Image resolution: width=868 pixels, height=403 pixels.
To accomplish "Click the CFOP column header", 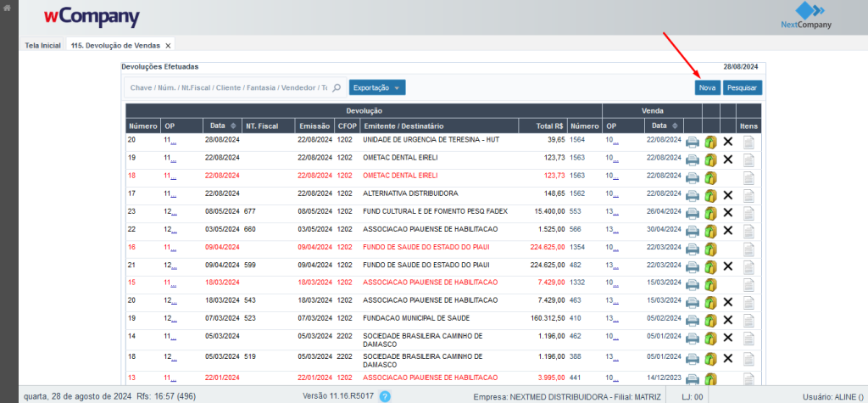I will click(x=347, y=126).
